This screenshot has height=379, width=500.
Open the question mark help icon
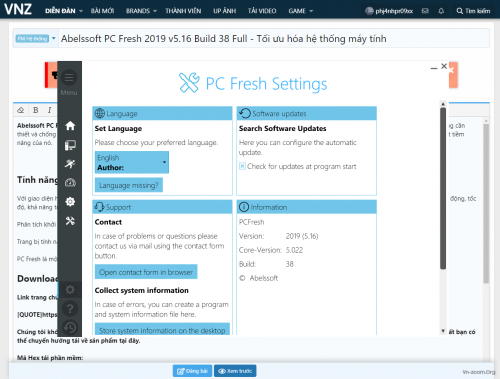(x=70, y=309)
